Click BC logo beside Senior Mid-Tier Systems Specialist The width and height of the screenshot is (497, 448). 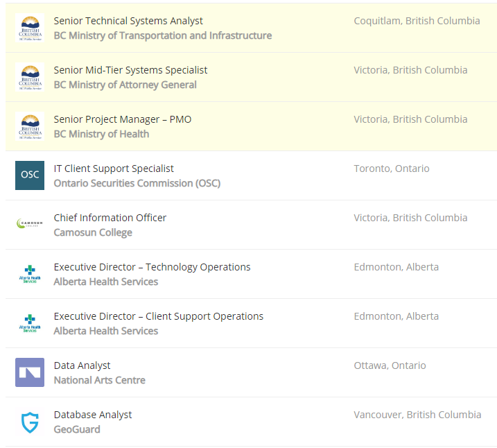click(30, 77)
